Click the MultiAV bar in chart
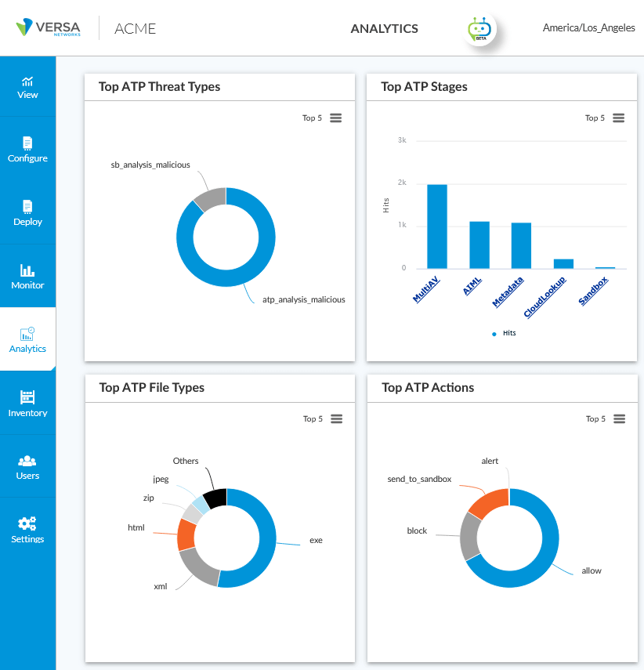The height and width of the screenshot is (670, 644). click(x=437, y=226)
